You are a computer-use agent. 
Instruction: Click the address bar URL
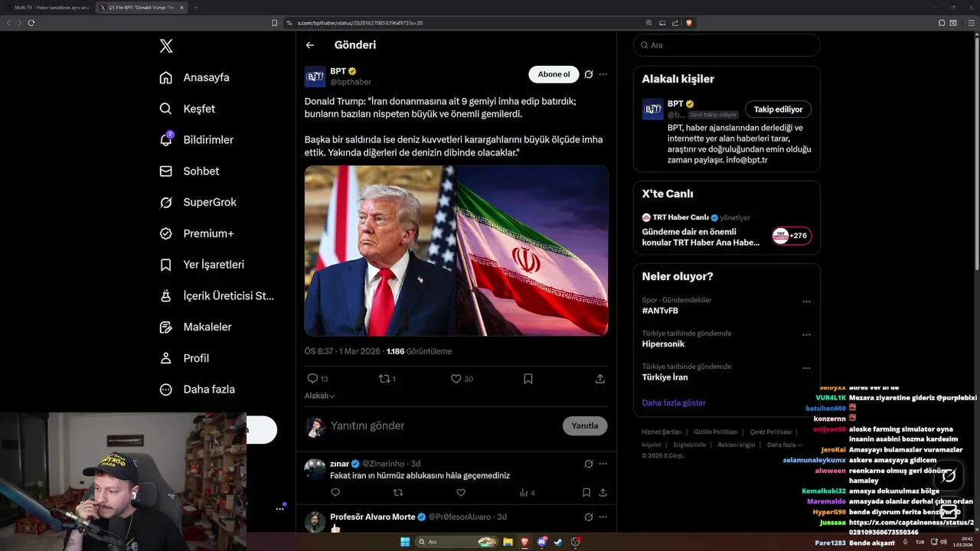(x=360, y=23)
